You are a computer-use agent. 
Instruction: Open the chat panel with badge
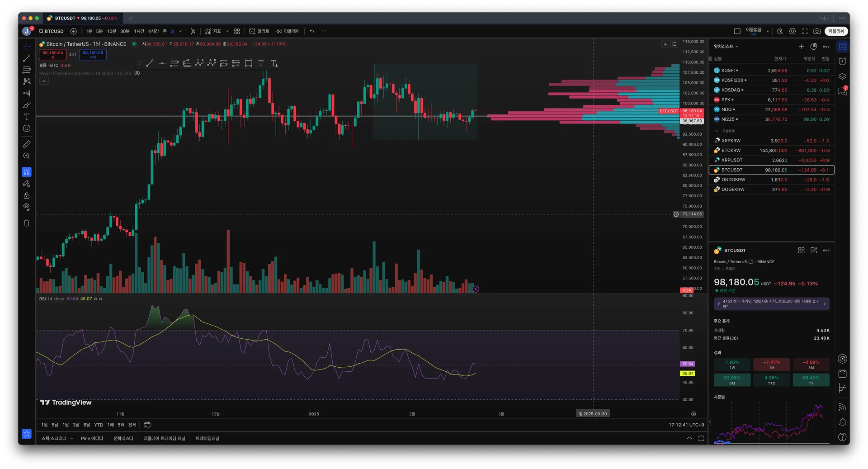point(842,91)
